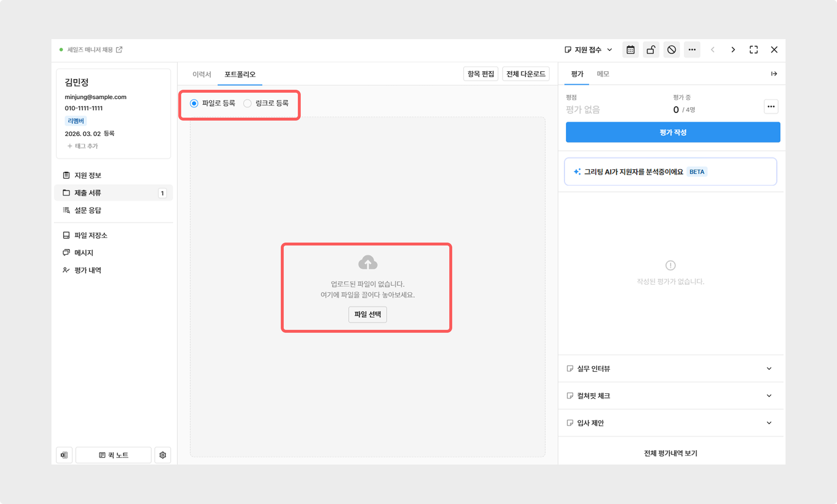This screenshot has height=504, width=837.
Task: Click the BETA badge
Action: (697, 172)
